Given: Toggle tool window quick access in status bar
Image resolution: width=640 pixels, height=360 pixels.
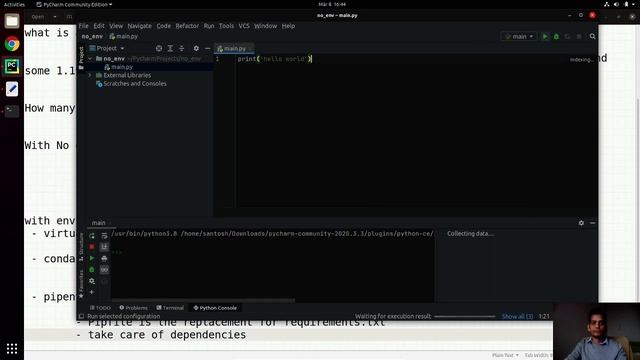Looking at the screenshot, I should coord(82,316).
